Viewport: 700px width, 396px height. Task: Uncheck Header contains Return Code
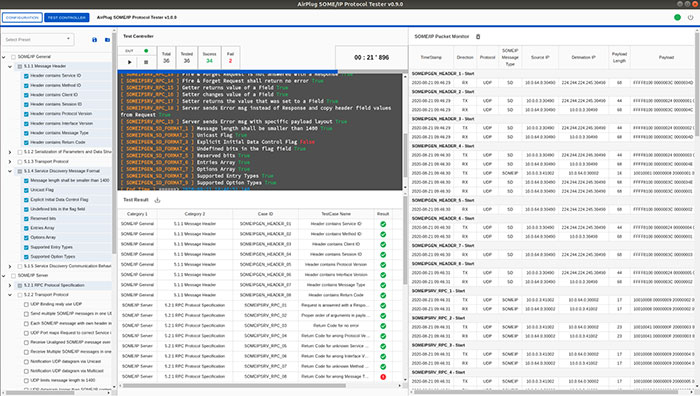coord(26,143)
